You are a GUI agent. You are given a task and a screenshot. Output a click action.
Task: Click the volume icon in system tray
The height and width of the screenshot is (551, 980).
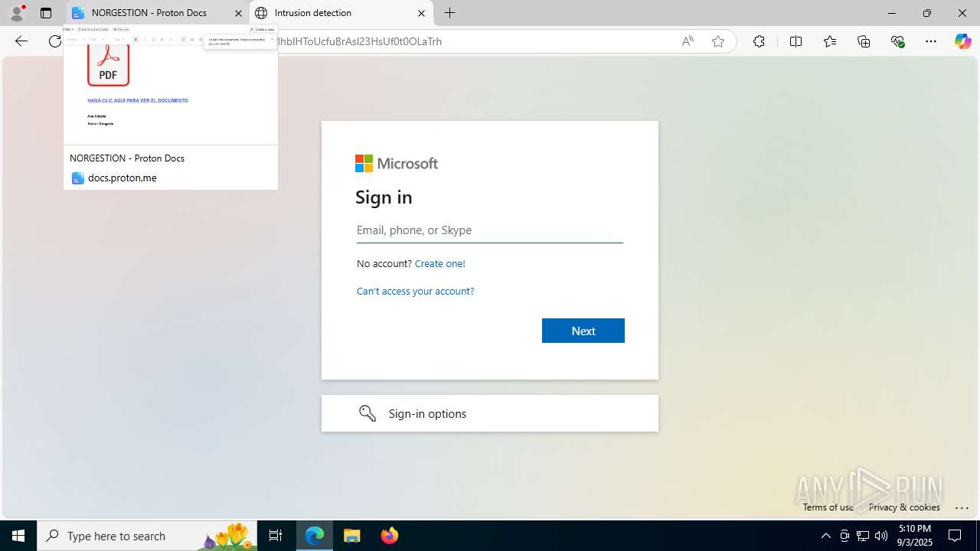pyautogui.click(x=881, y=536)
